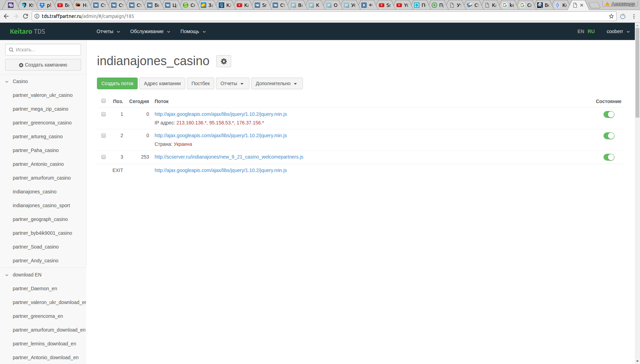Click the browser back arrow

pyautogui.click(x=6, y=16)
